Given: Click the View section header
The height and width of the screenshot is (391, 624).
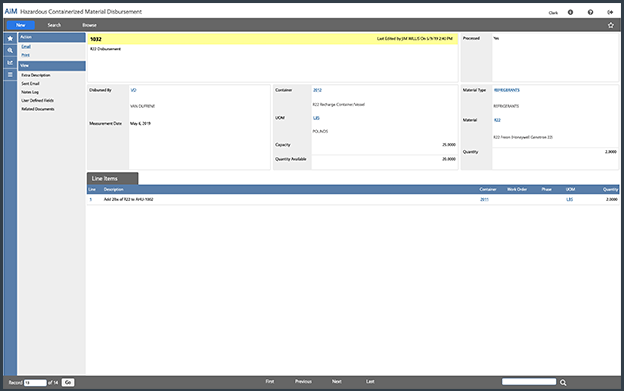Looking at the screenshot, I should (x=52, y=66).
